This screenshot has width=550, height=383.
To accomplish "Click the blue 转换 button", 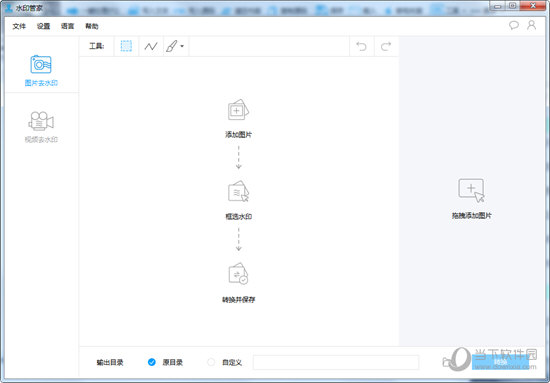I will pos(500,362).
